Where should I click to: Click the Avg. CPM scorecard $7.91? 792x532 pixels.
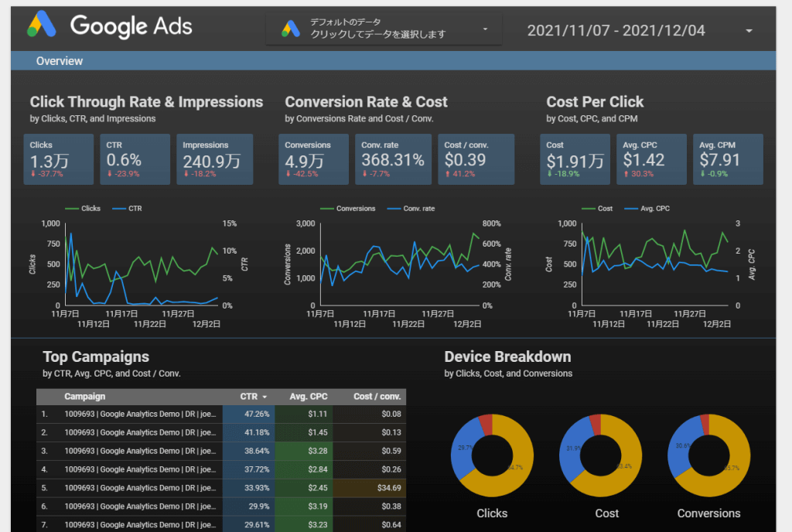(x=728, y=159)
